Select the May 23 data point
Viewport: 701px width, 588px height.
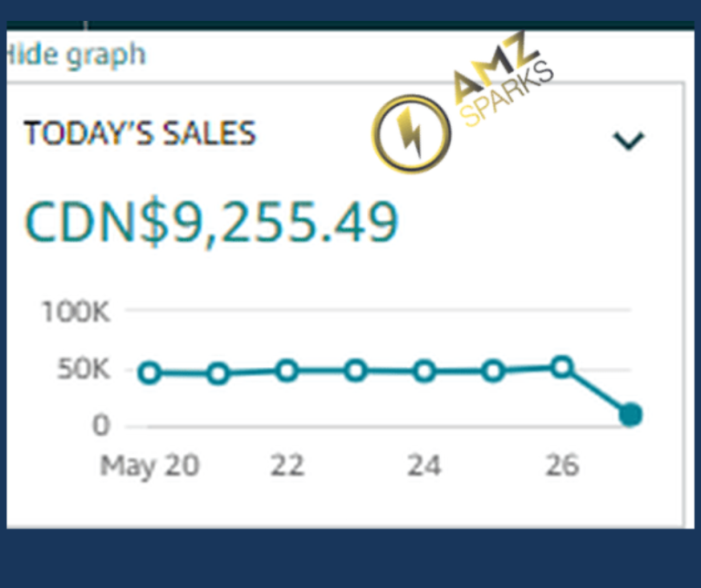point(356,371)
